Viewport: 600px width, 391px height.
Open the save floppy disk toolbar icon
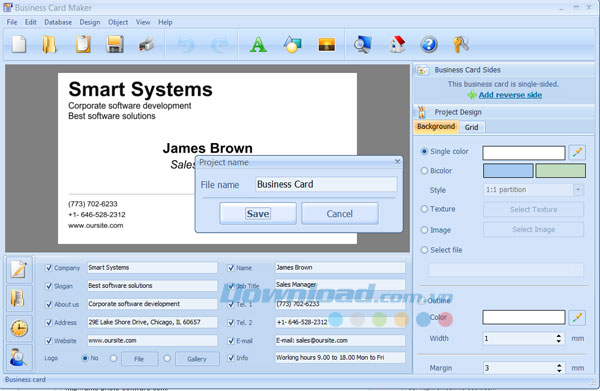115,44
